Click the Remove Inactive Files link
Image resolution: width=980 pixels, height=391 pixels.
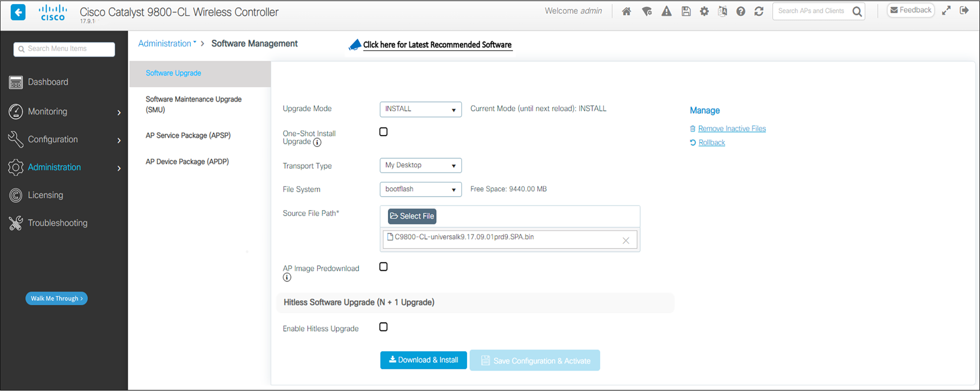point(732,129)
